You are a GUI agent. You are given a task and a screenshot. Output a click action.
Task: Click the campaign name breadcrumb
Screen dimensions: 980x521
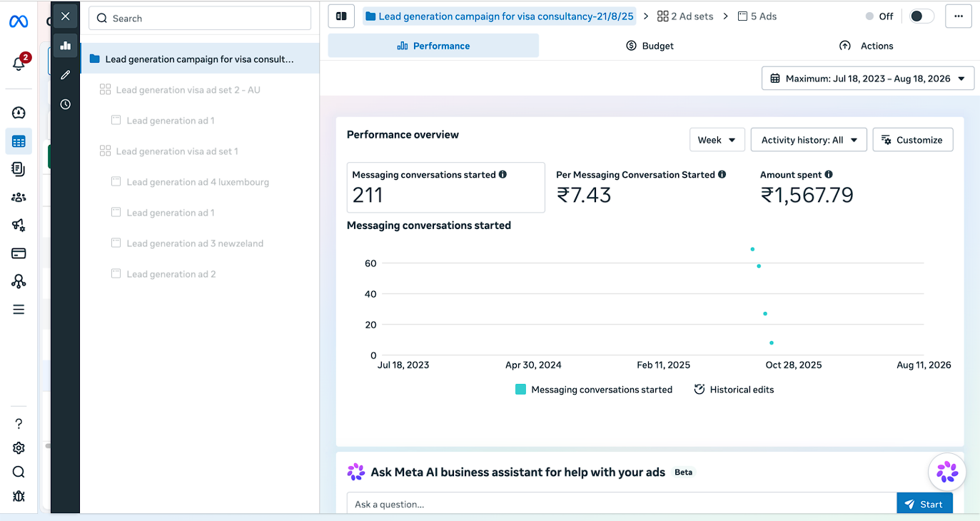coord(499,16)
